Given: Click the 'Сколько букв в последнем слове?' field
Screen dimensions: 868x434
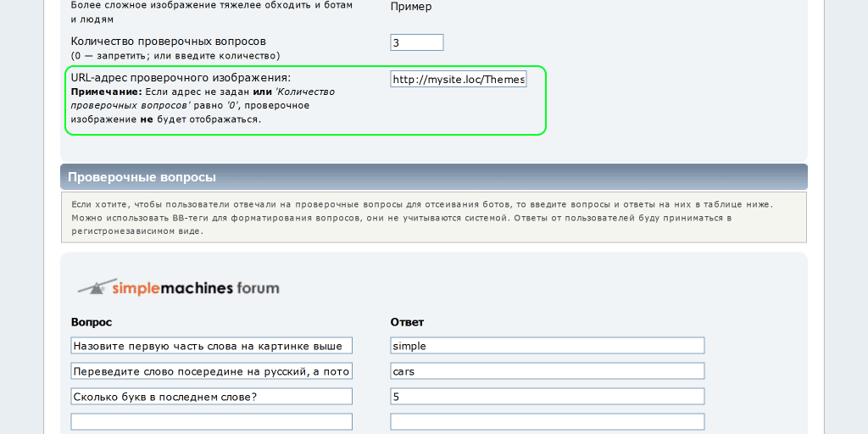Looking at the screenshot, I should coord(211,397).
